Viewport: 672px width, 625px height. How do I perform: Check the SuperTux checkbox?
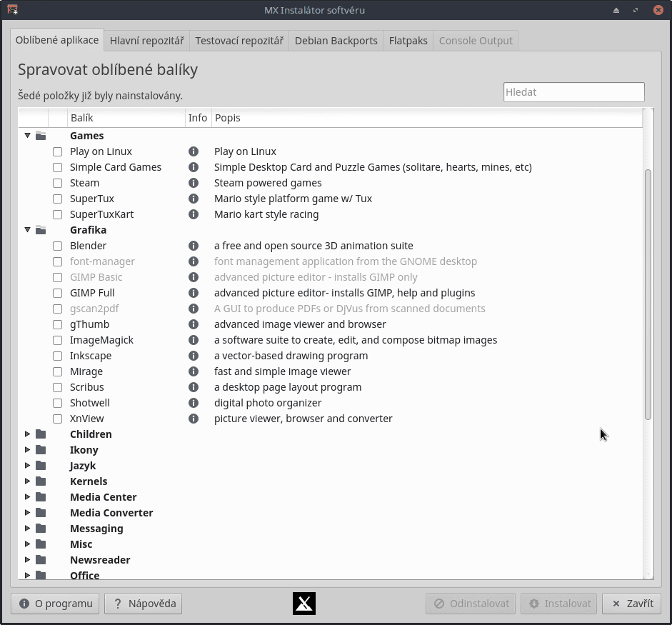57,199
